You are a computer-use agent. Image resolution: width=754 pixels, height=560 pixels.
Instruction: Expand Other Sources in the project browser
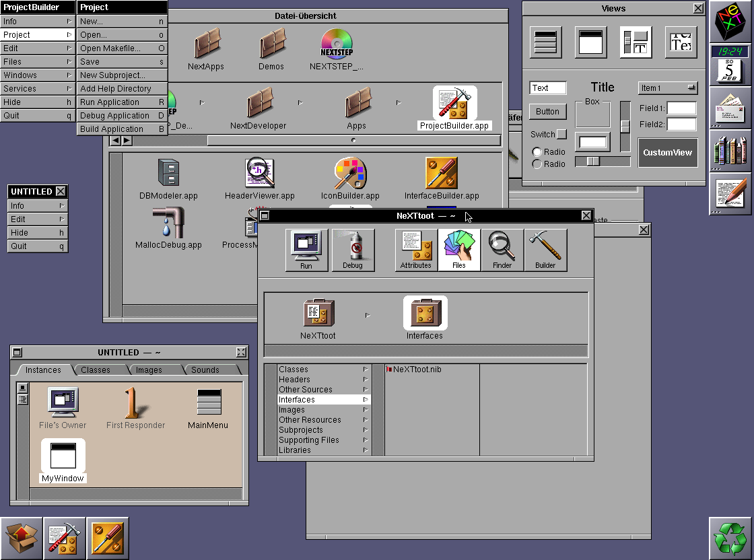[x=366, y=389]
